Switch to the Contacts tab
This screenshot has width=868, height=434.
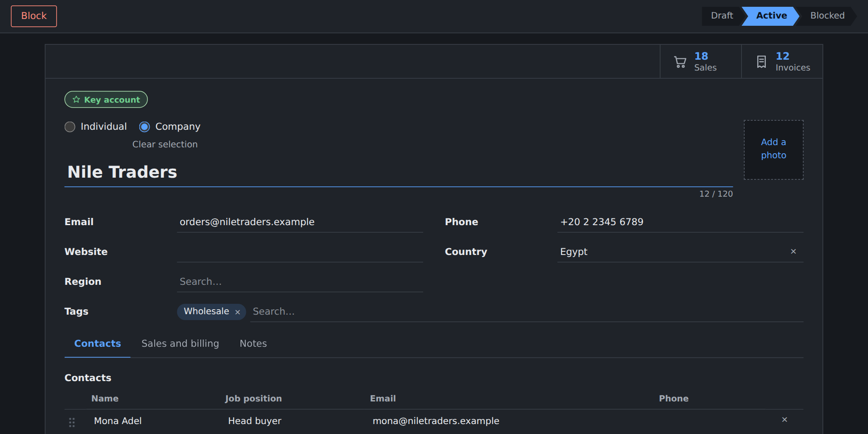[x=98, y=344]
